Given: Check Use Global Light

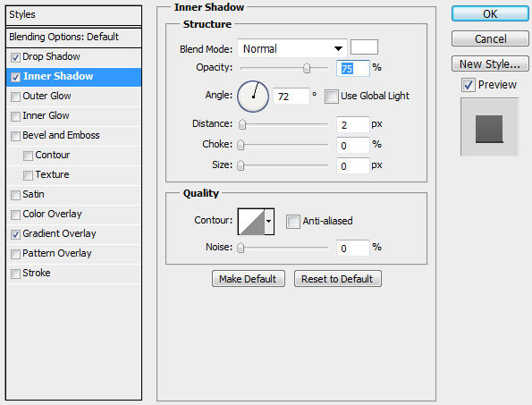Looking at the screenshot, I should (x=331, y=97).
